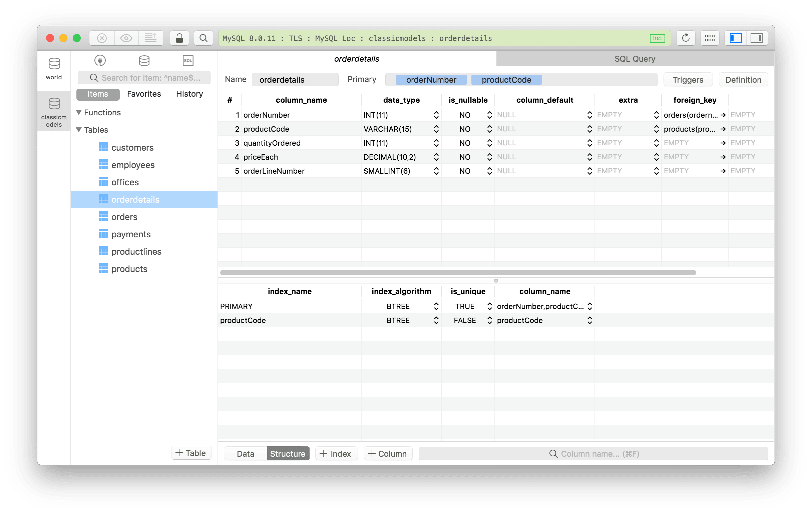Viewport: 812px width, 514px height.
Task: Open is_unique dropdown for productCode index
Action: click(x=490, y=321)
